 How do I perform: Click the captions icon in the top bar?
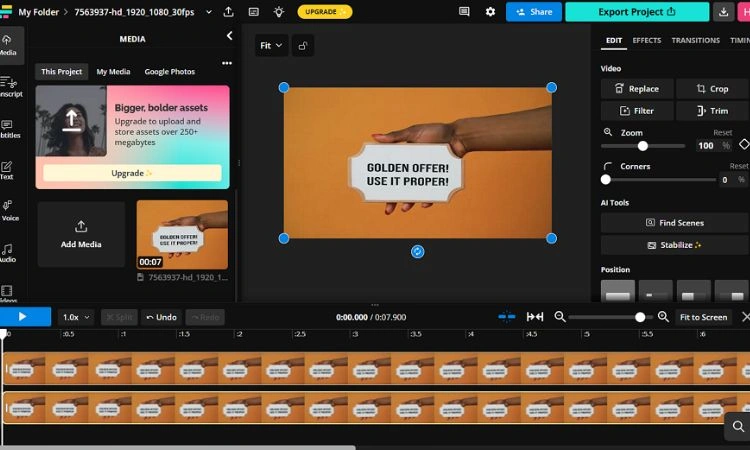click(x=254, y=12)
